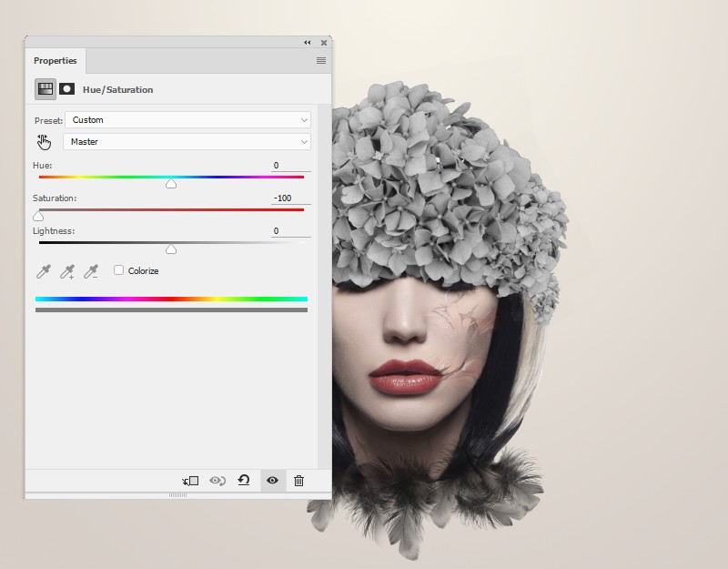Activate the on-image targeted adjustment tool
Screen dimensions: 728x569
[x=44, y=141]
